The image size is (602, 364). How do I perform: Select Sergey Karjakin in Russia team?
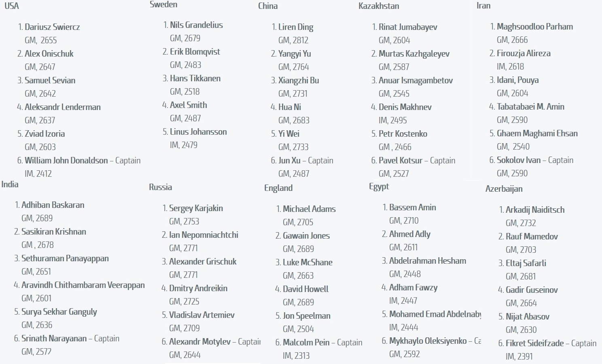[196, 208]
